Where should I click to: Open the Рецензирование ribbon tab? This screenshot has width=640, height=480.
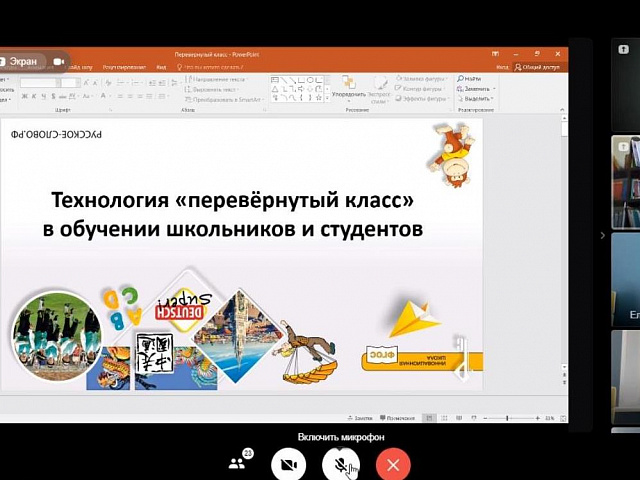(x=124, y=67)
